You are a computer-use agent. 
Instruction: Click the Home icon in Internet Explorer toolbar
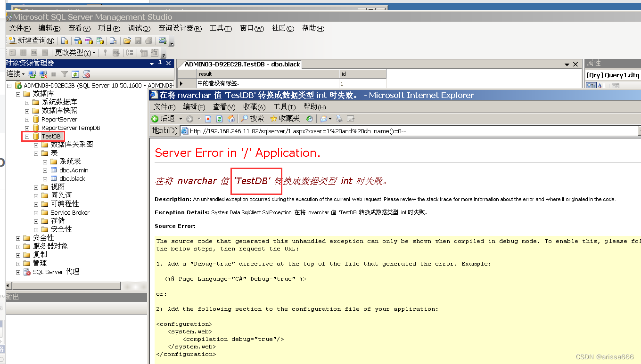coord(231,119)
